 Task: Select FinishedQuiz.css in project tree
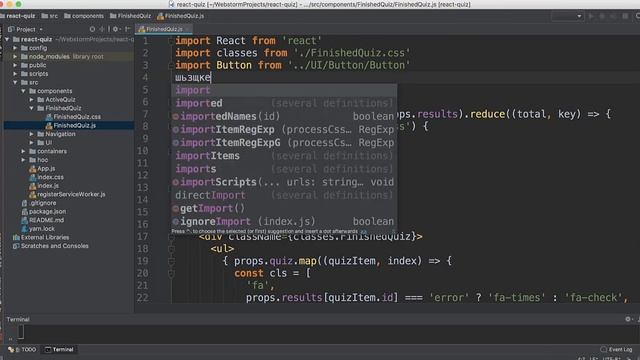(73, 117)
